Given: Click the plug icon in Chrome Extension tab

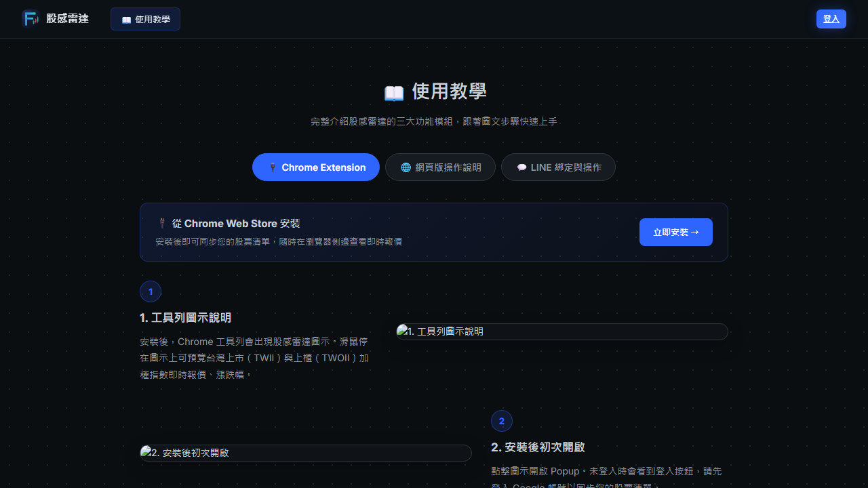Looking at the screenshot, I should (272, 167).
